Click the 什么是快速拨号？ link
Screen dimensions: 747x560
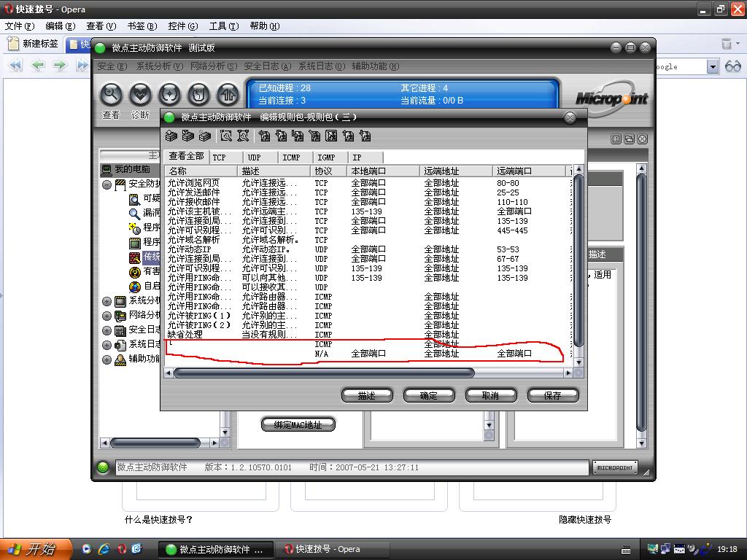pyautogui.click(x=158, y=519)
